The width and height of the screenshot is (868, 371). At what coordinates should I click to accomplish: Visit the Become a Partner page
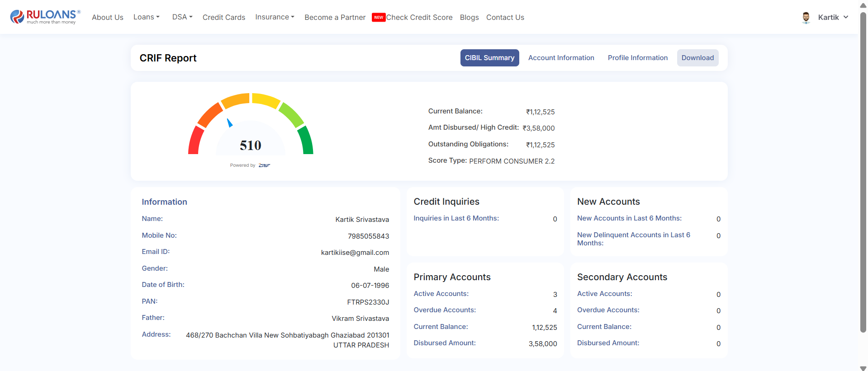pyautogui.click(x=335, y=18)
